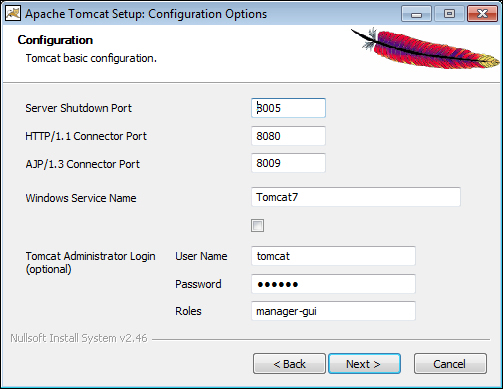This screenshot has width=503, height=389.
Task: Click the Password input box
Action: pos(333,284)
